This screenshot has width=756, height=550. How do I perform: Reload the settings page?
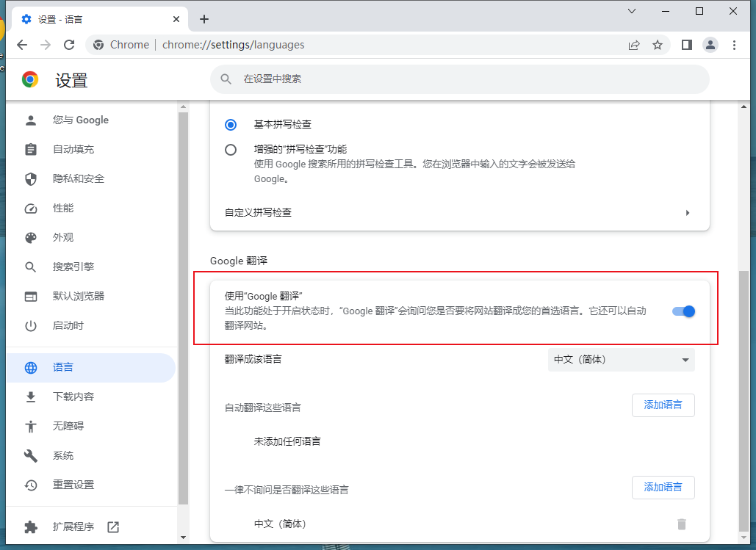coord(69,45)
